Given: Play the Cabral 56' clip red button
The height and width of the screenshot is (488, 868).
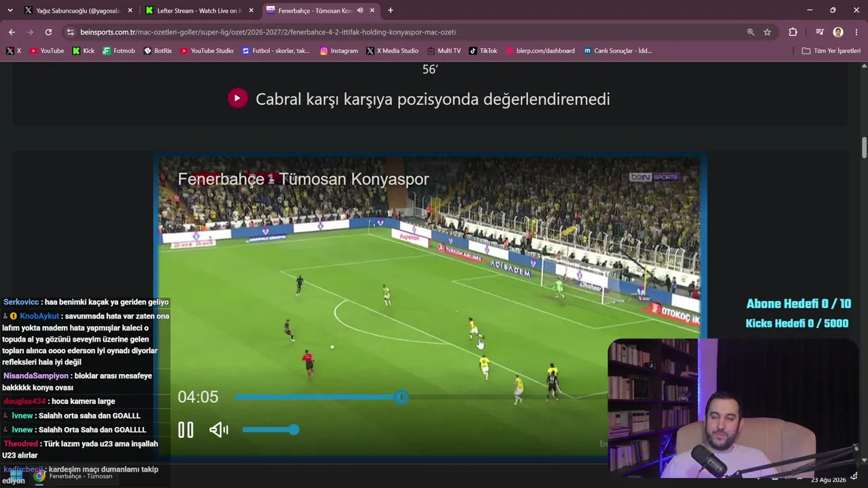Looking at the screenshot, I should [x=237, y=98].
